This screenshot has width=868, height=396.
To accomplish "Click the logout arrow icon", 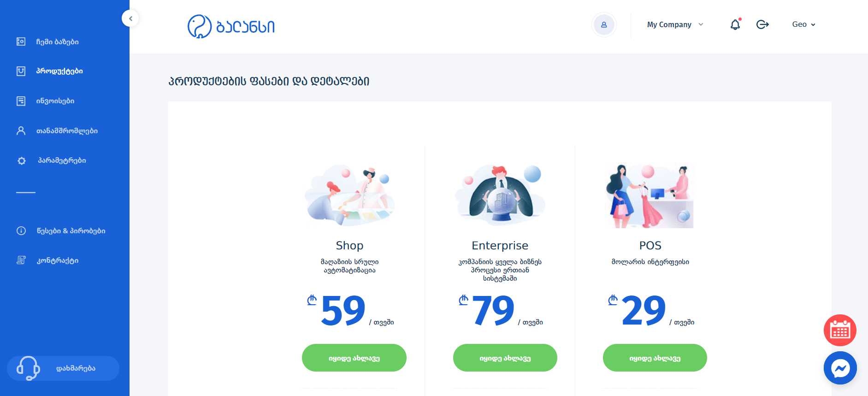I will click(762, 24).
